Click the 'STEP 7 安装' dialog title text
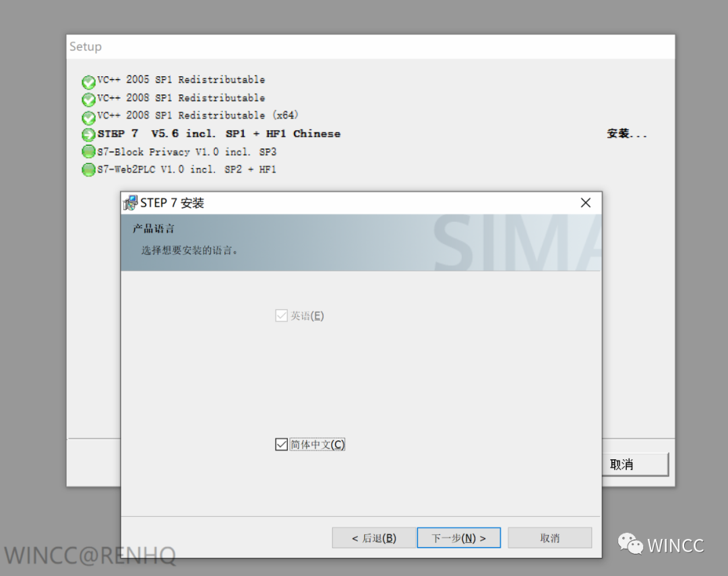The image size is (728, 576). click(x=173, y=203)
